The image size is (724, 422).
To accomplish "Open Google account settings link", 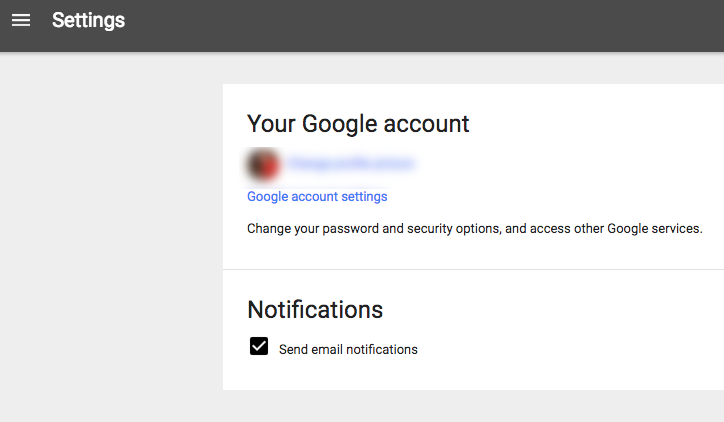I will [x=317, y=197].
